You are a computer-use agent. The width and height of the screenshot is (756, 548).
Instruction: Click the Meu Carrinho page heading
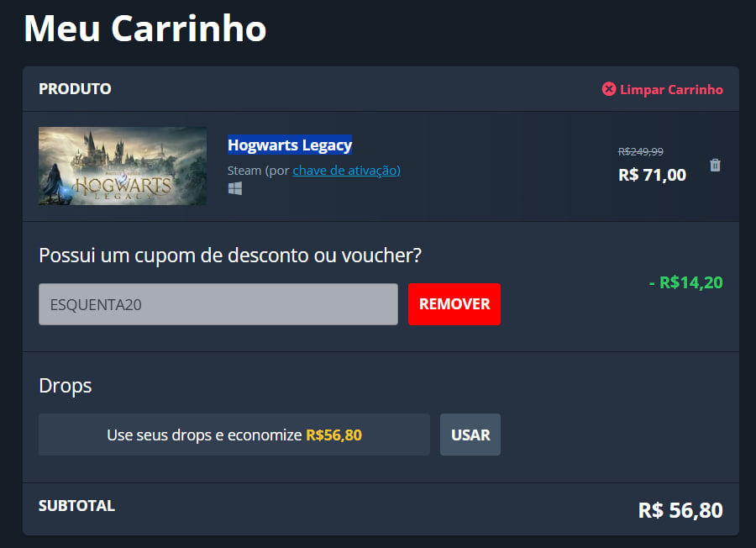[145, 29]
